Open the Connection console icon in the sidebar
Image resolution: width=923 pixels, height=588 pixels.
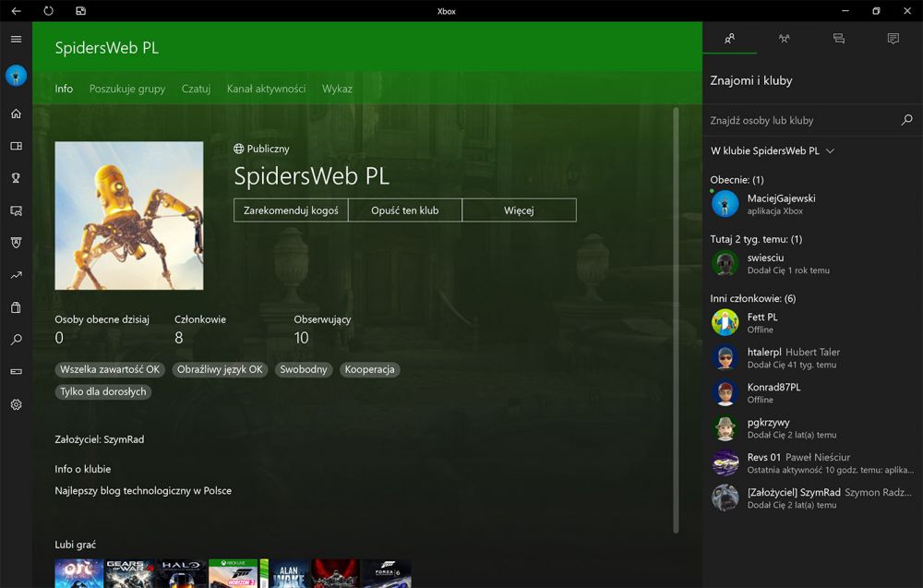(x=16, y=371)
